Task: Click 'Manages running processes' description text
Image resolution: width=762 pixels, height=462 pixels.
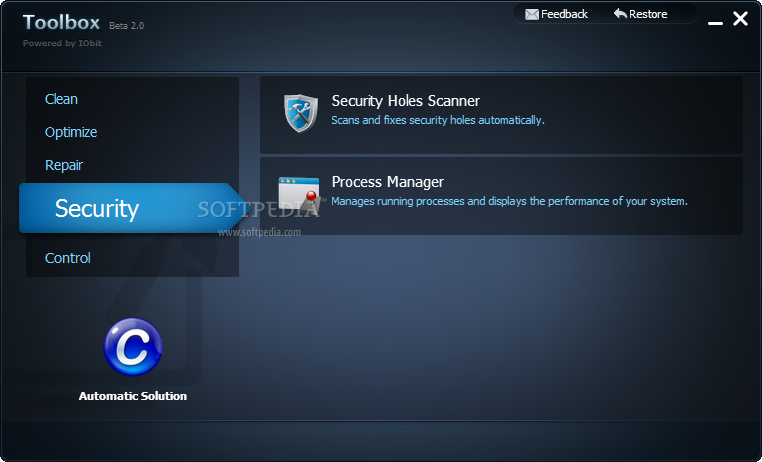Action: click(509, 201)
